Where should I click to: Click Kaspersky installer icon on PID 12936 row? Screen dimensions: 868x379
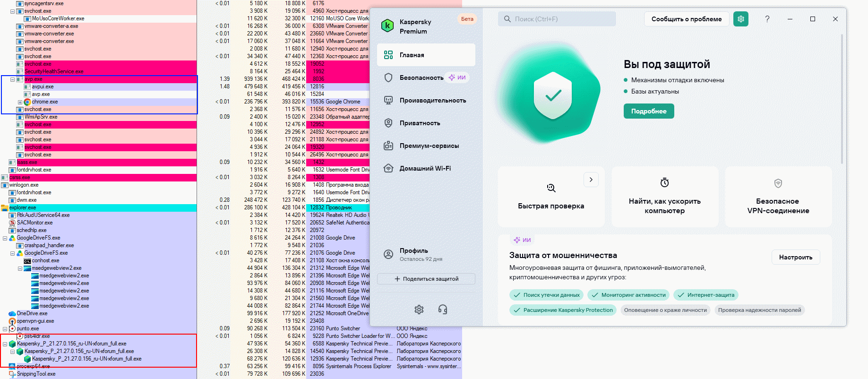pos(27,359)
